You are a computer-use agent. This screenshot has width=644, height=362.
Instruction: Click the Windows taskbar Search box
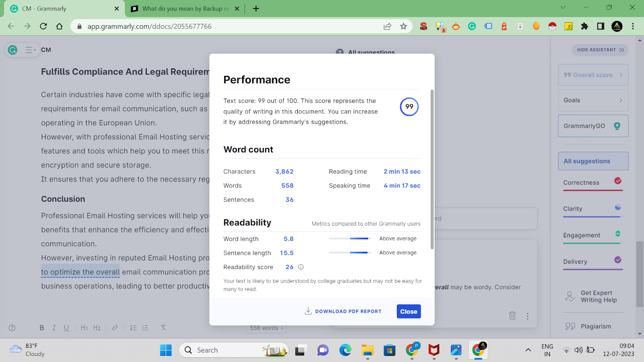[233, 350]
